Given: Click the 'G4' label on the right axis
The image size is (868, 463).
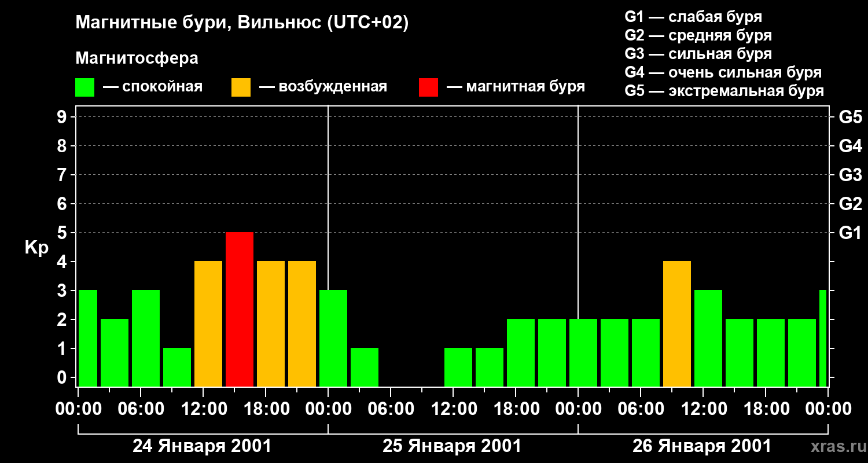Looking at the screenshot, I should coord(850,146).
